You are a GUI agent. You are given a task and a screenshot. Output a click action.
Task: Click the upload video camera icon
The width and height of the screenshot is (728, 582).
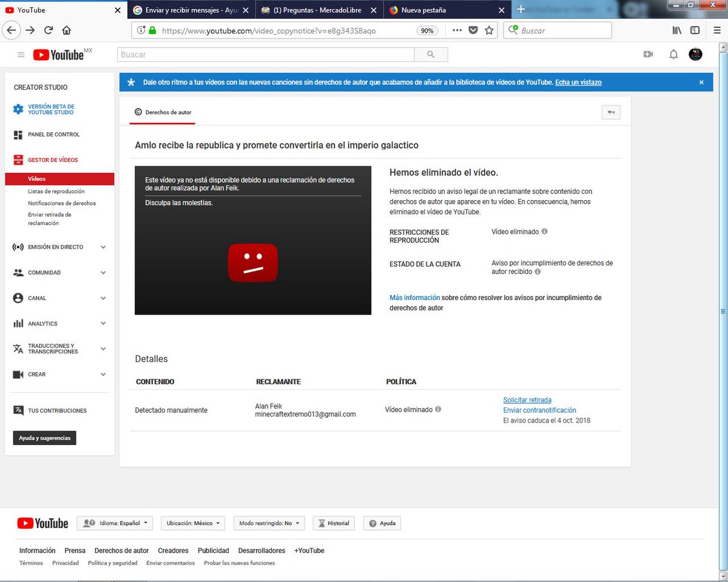point(649,55)
